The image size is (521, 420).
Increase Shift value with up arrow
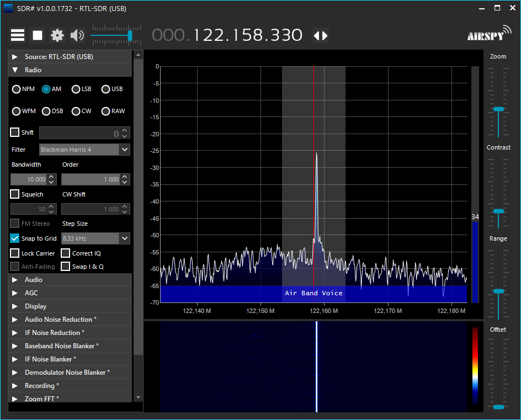(x=125, y=130)
